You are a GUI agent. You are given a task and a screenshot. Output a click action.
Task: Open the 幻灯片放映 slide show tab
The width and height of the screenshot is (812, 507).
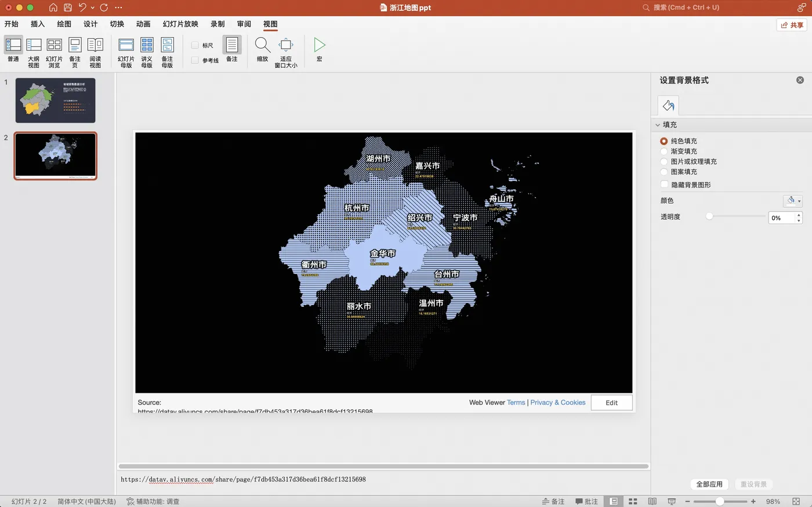click(x=180, y=24)
